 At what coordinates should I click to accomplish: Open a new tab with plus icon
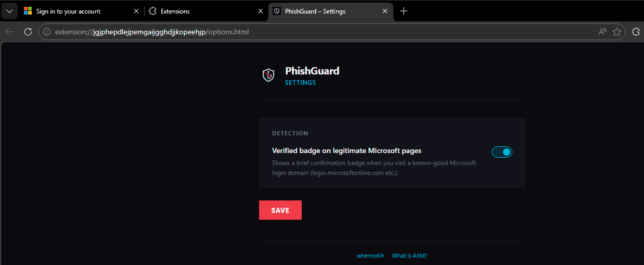(x=404, y=11)
